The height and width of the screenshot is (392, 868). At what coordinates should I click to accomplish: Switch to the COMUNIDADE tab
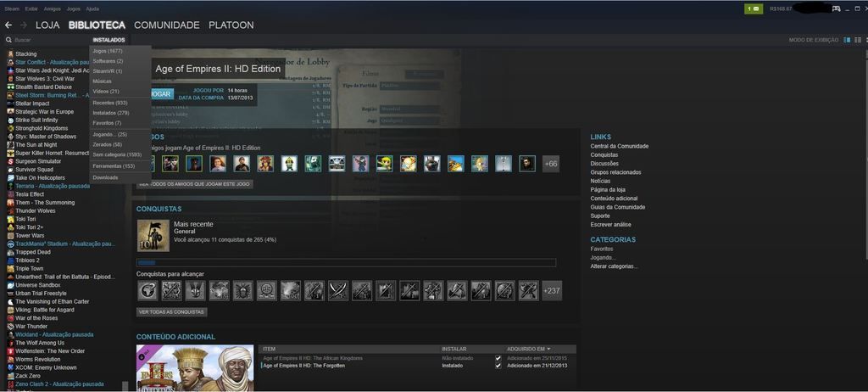coord(167,25)
